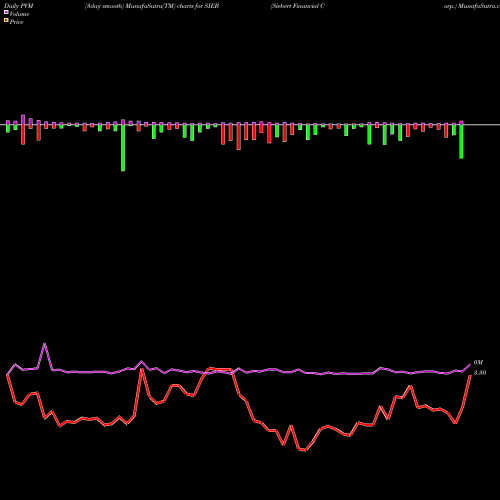Click the 'Siebert Financial C' title text
The width and height of the screenshot is (500, 500).
(x=297, y=6)
